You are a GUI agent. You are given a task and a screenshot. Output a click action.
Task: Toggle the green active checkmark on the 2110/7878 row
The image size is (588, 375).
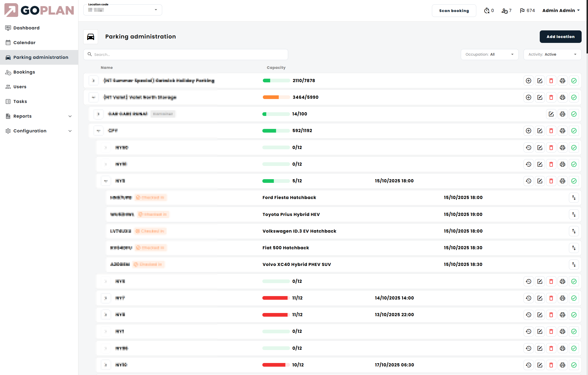click(574, 81)
